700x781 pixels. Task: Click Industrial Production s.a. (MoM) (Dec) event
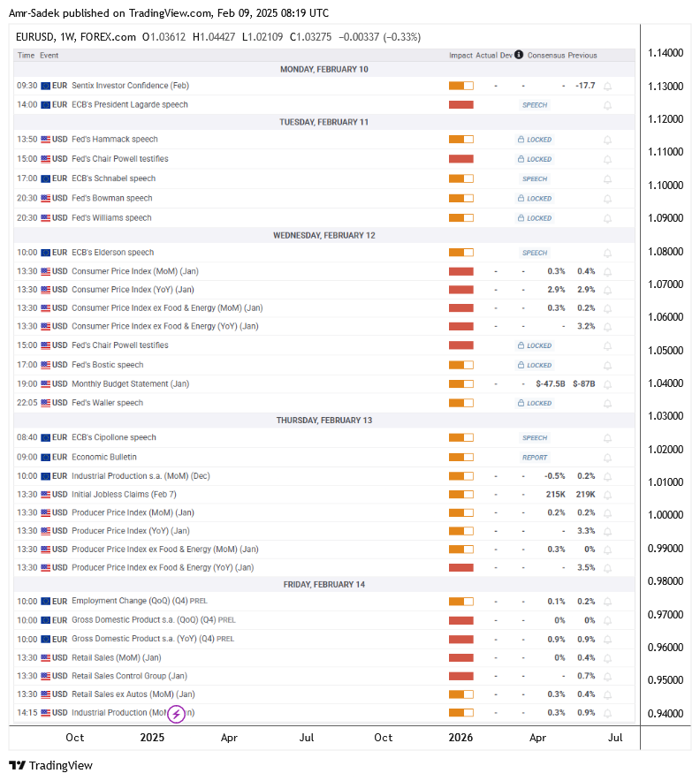click(141, 476)
